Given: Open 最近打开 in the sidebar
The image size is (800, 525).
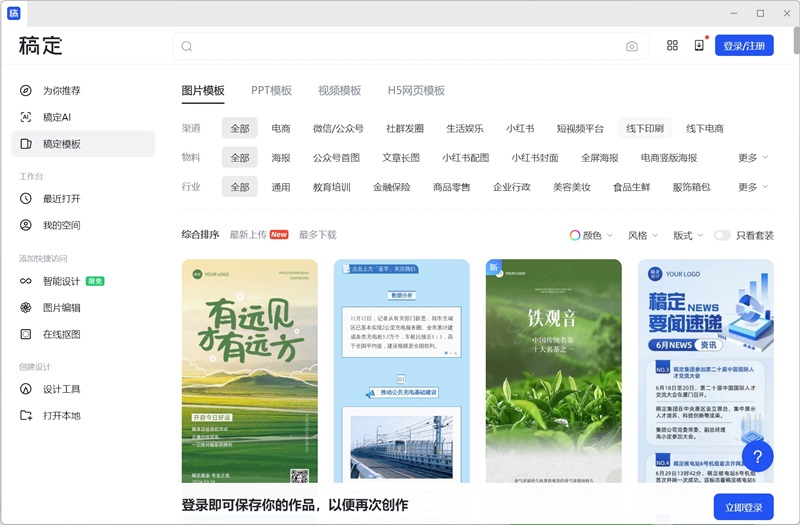Looking at the screenshot, I should [x=83, y=198].
